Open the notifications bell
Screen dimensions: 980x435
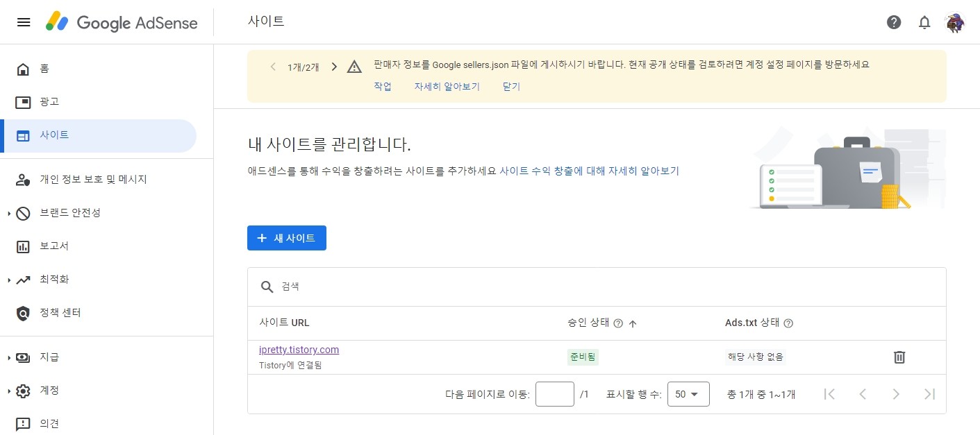924,22
